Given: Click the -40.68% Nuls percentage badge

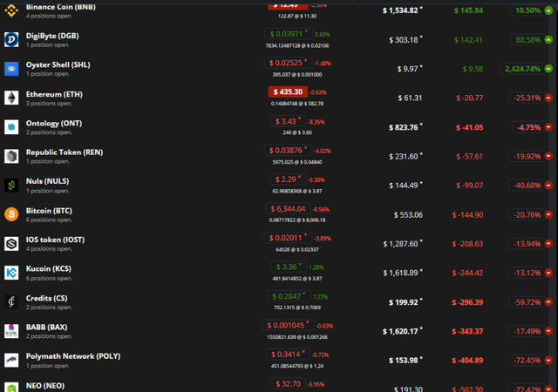Looking at the screenshot, I should tap(527, 186).
